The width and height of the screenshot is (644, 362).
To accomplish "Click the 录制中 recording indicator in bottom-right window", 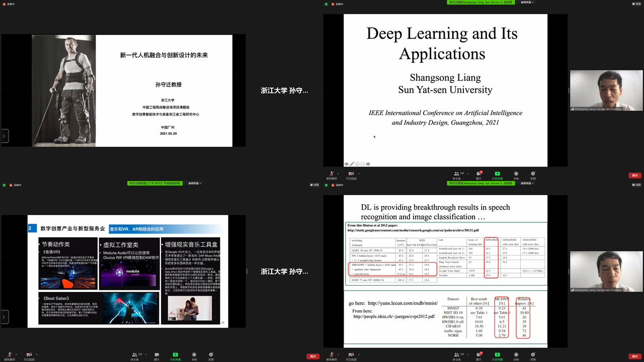I will pos(338,185).
